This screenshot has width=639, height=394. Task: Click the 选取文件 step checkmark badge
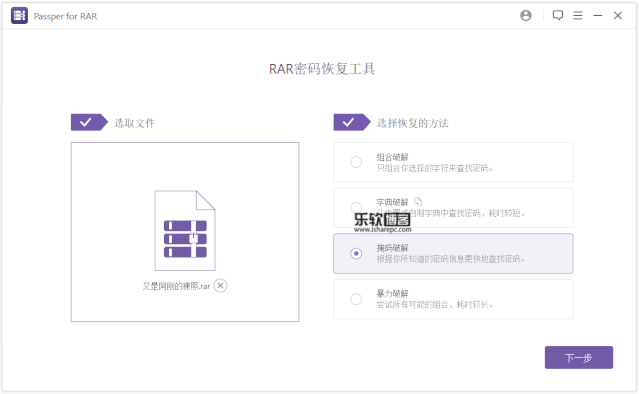89,122
